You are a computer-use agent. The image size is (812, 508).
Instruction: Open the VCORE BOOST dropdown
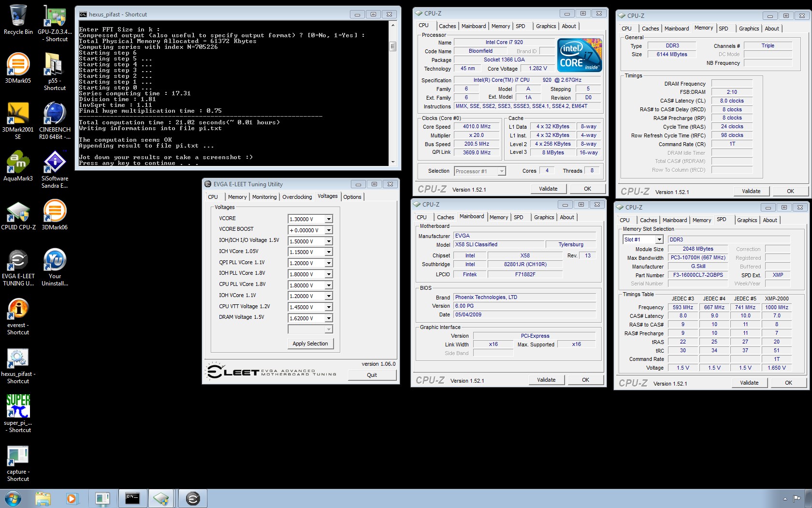(329, 230)
